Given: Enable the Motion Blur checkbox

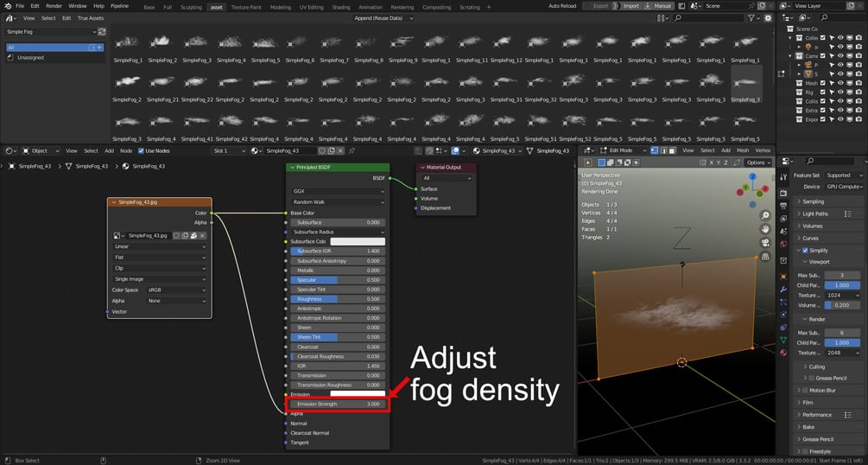Looking at the screenshot, I should click(x=805, y=390).
